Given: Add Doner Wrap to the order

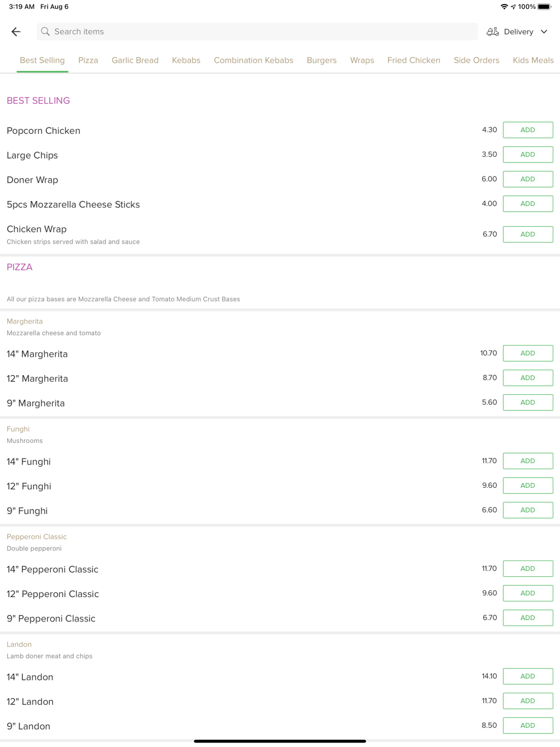Looking at the screenshot, I should click(x=528, y=179).
